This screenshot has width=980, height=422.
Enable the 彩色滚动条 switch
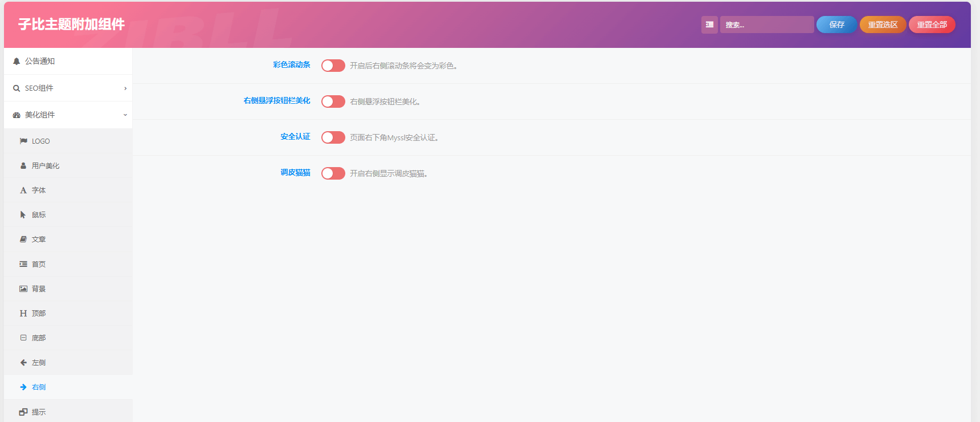[333, 66]
